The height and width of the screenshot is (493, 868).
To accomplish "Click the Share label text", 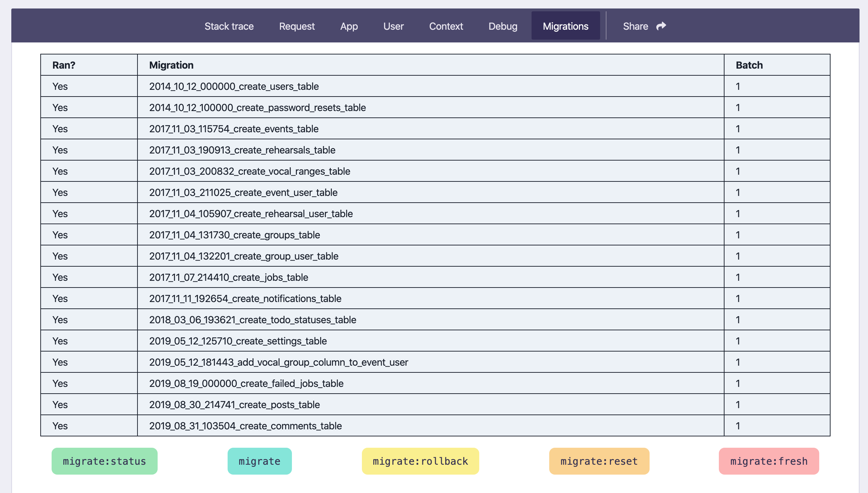I will 635,26.
